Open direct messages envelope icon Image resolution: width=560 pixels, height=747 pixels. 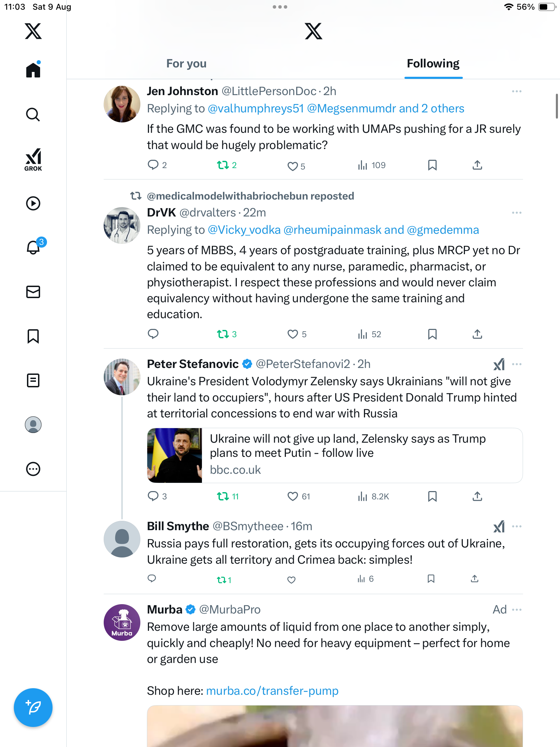[33, 292]
